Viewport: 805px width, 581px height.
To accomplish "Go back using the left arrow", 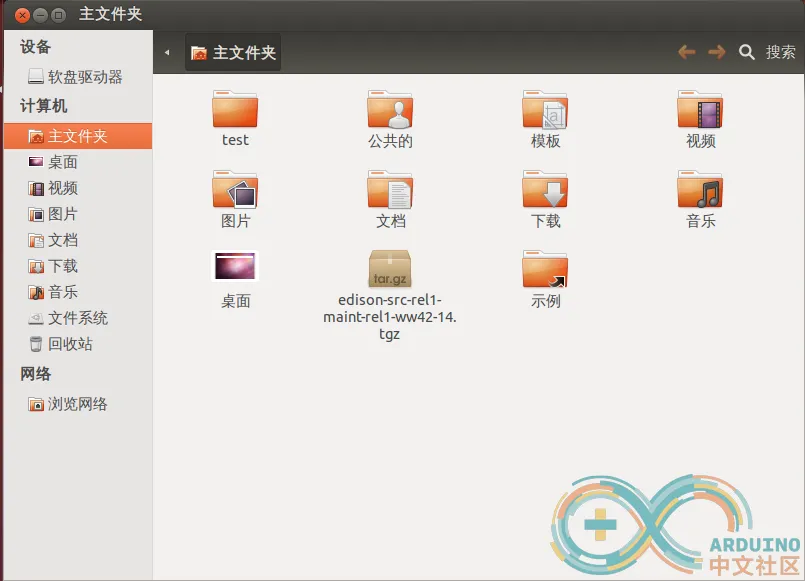I will 686,52.
